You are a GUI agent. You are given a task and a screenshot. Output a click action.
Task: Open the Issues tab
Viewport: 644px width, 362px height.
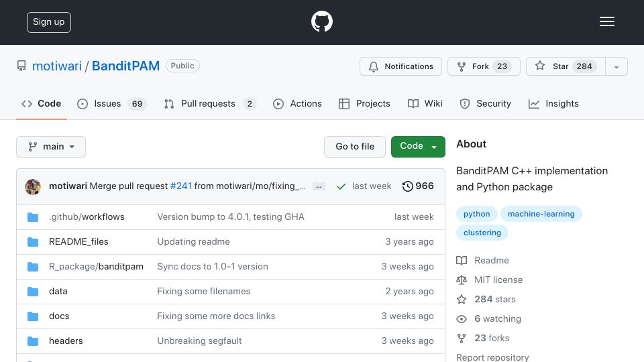coord(112,103)
